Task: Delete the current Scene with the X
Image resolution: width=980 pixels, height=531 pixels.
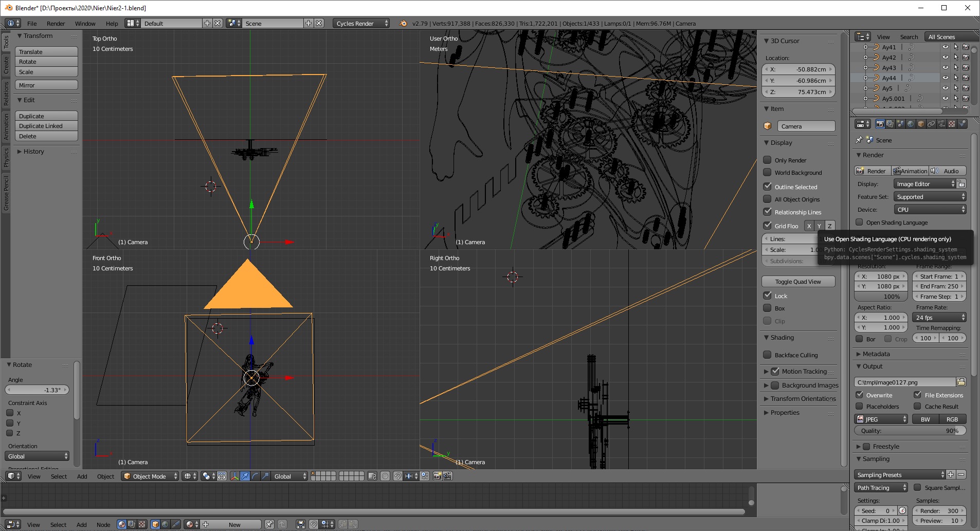Action: (319, 23)
